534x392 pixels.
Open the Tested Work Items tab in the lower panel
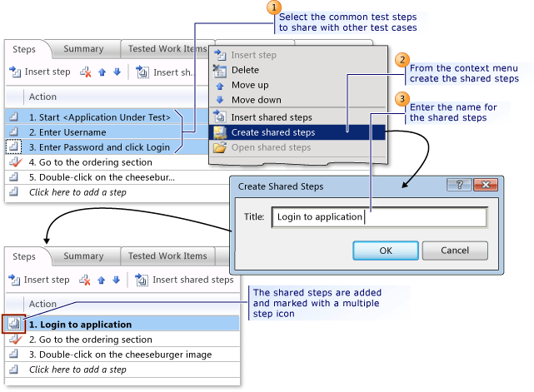[x=167, y=256]
